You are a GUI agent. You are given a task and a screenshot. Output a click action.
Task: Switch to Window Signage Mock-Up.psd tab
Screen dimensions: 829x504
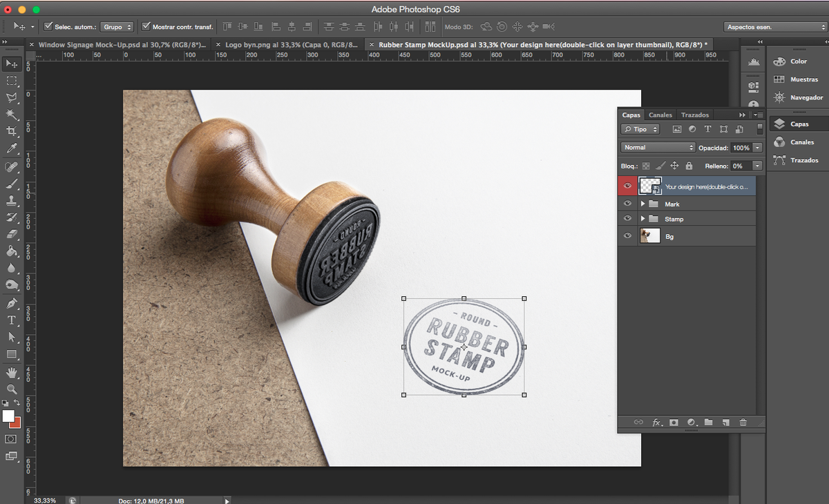point(122,44)
